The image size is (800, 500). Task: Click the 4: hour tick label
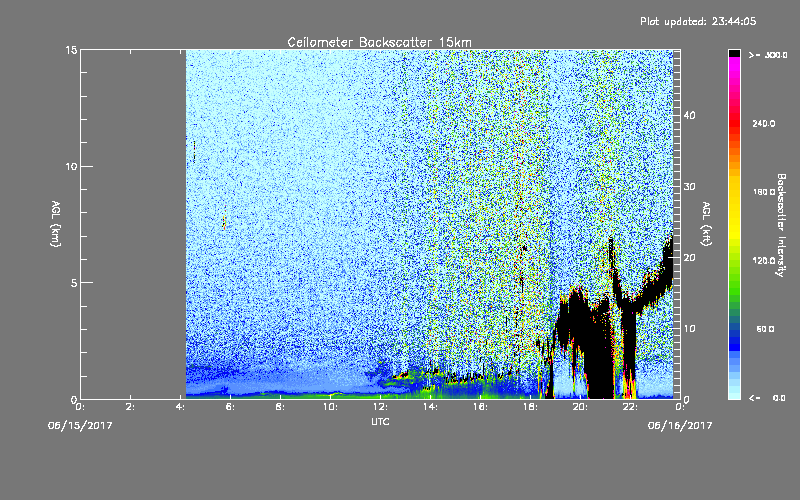181,407
